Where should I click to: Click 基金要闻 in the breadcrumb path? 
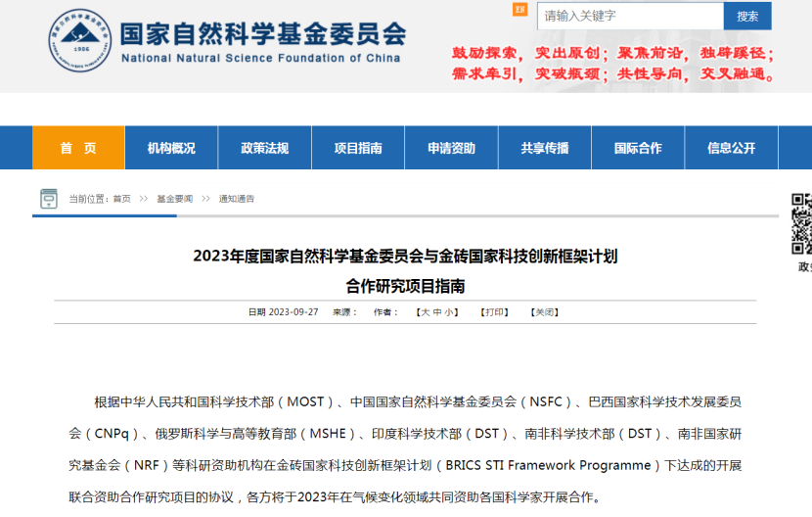click(174, 199)
